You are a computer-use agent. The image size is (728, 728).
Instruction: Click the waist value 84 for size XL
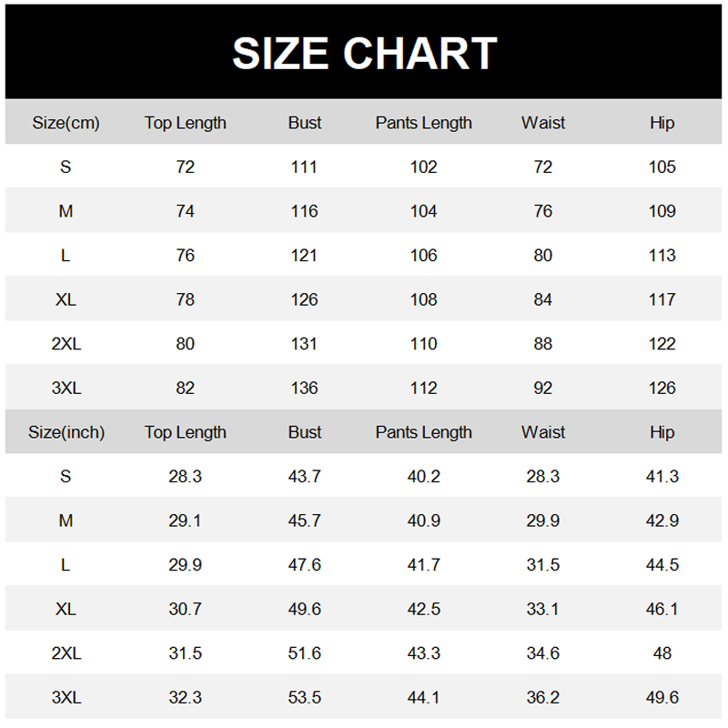pyautogui.click(x=543, y=299)
